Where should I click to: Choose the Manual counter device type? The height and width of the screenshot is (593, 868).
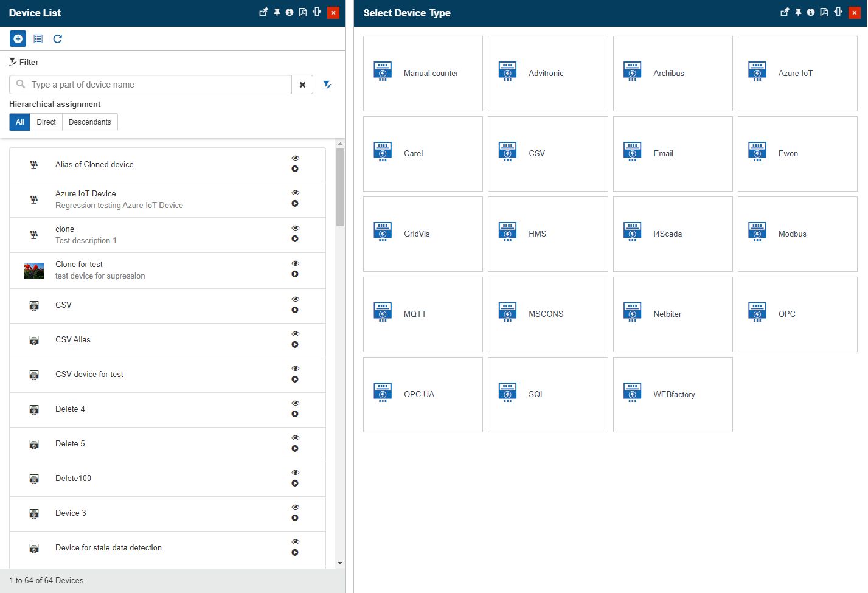pyautogui.click(x=423, y=74)
